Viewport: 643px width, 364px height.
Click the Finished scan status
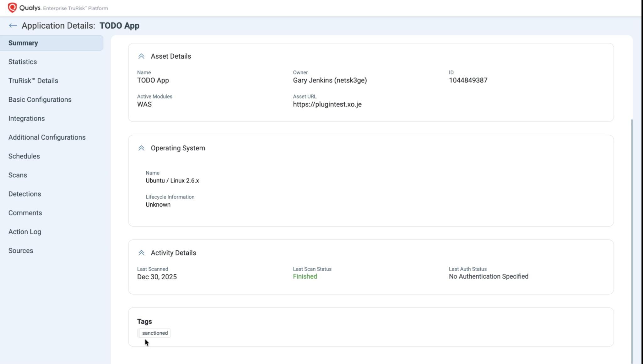(305, 276)
